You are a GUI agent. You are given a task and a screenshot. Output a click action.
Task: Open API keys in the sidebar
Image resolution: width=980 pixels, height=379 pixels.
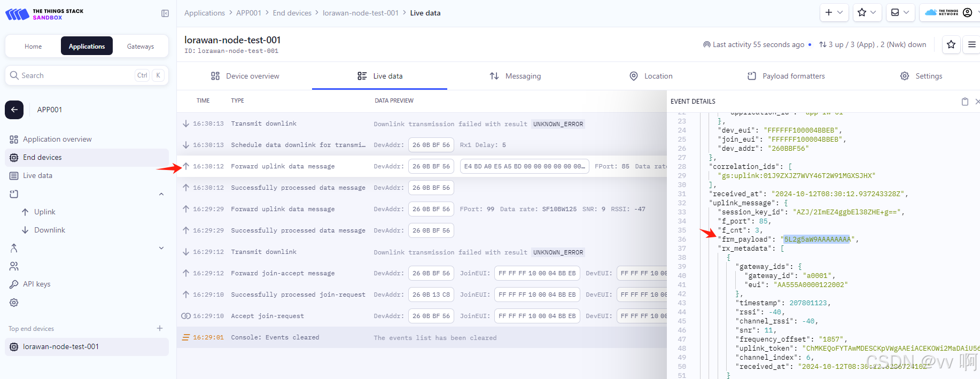coord(36,284)
